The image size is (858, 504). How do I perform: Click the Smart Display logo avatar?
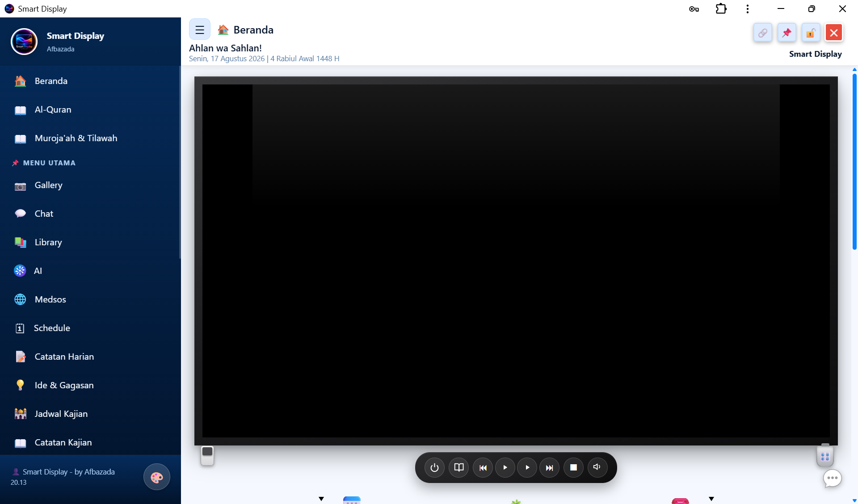pos(24,42)
